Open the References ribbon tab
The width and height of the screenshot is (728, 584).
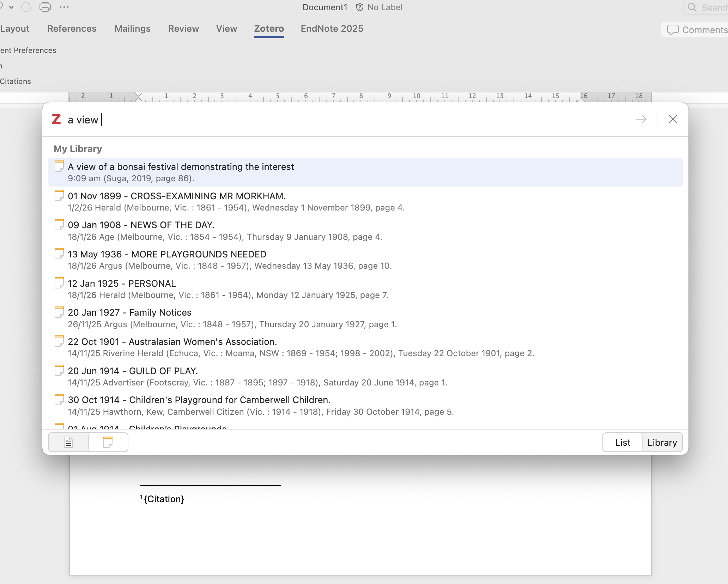point(72,29)
